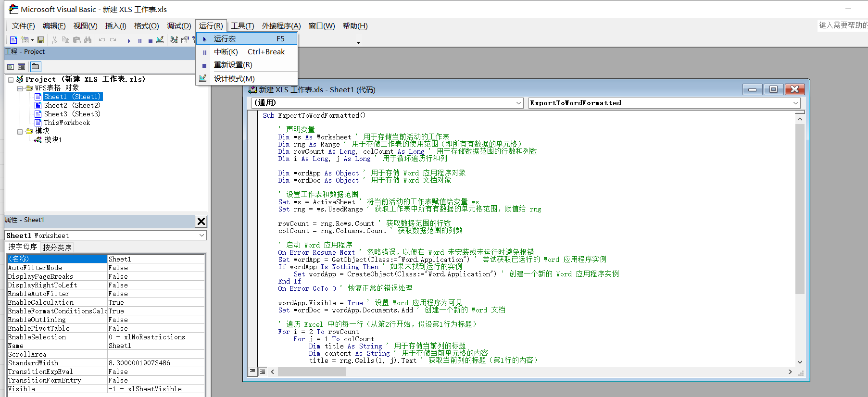Screen dimensions: 868x397
Task: Switch to the 按字母序 tab
Action: 22,247
